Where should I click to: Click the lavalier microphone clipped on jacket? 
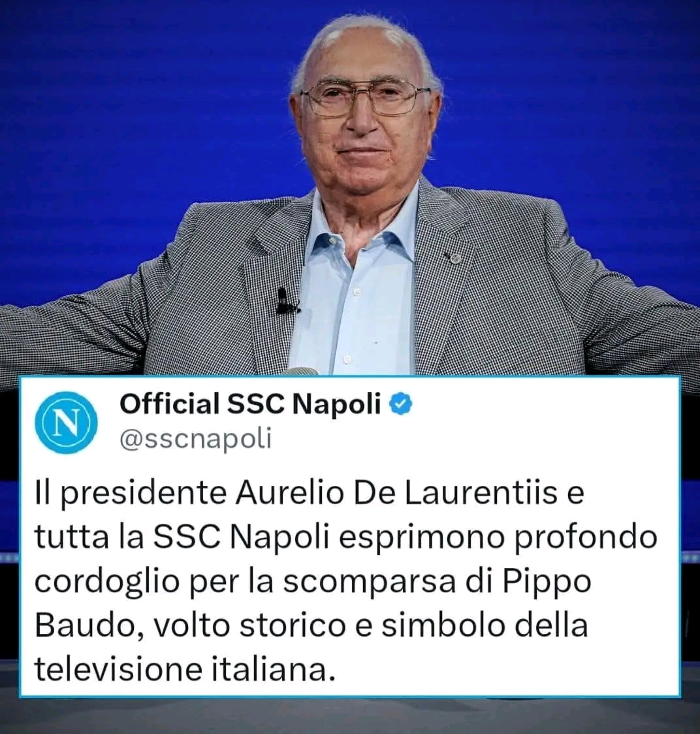(x=285, y=302)
